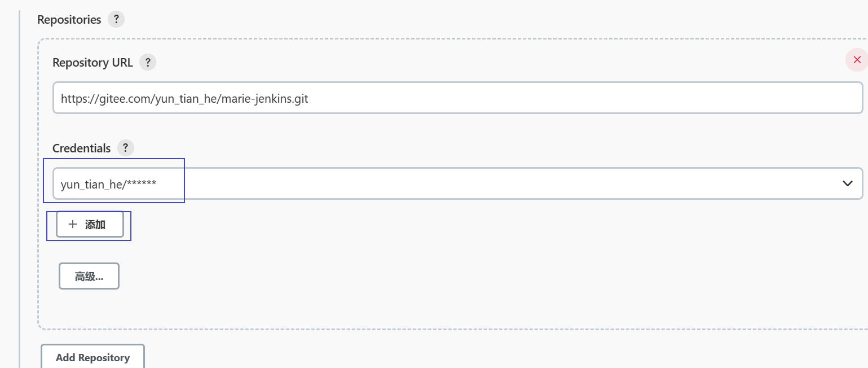
Task: Click the Add Repository button
Action: pos(92,357)
